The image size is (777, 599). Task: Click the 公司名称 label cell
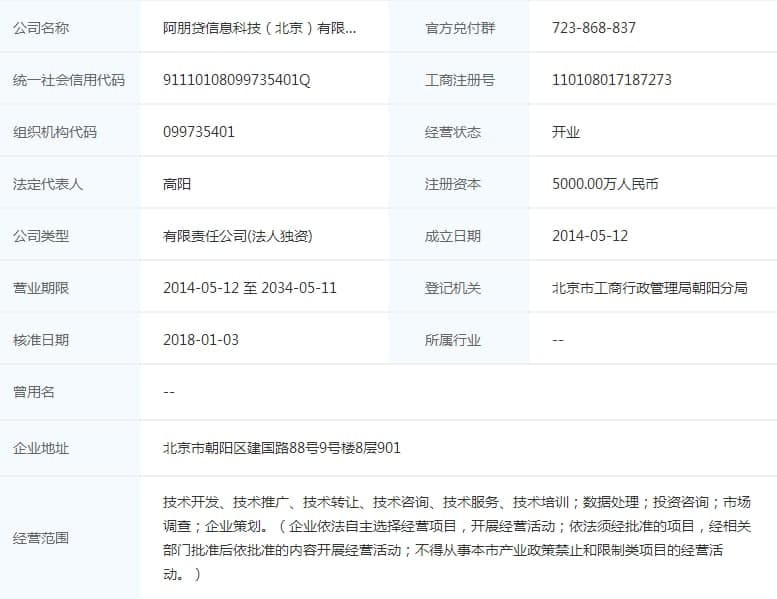[x=41, y=28]
